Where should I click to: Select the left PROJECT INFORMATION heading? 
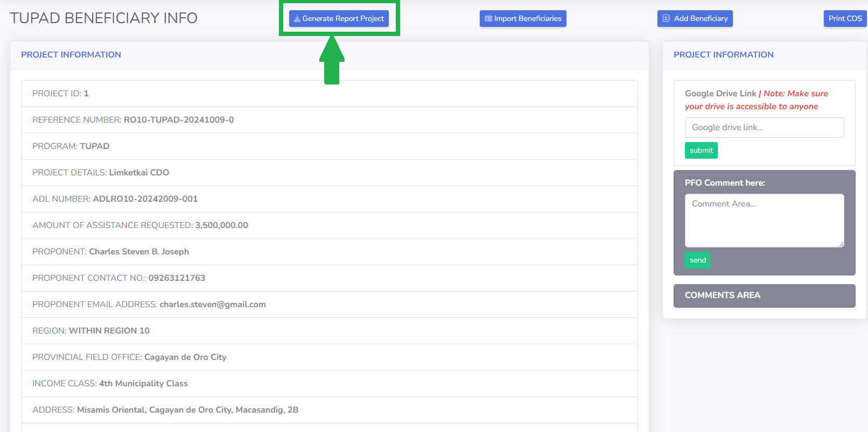pyautogui.click(x=71, y=55)
